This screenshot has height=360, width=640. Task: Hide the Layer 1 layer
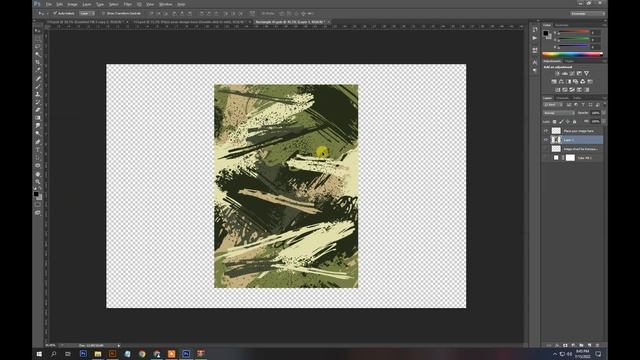tap(546, 140)
